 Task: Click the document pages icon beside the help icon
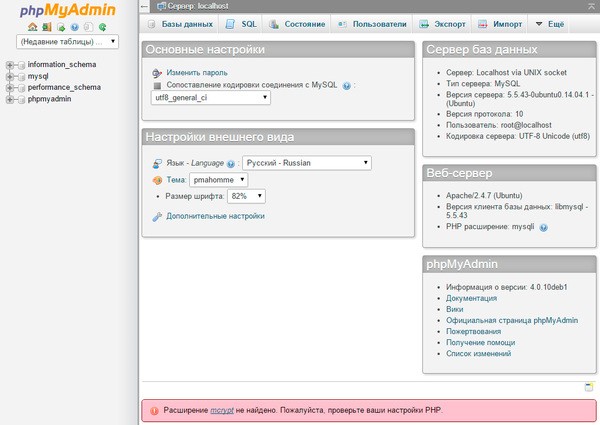[88, 27]
